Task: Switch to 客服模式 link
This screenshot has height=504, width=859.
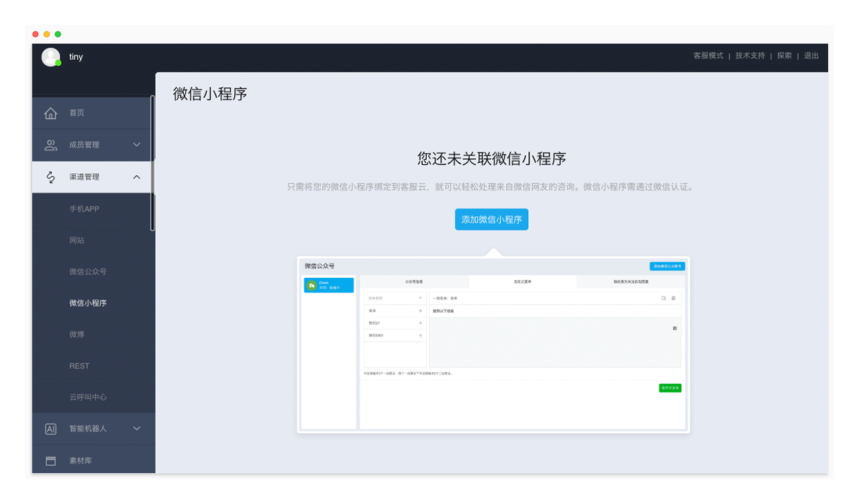Action: point(708,56)
